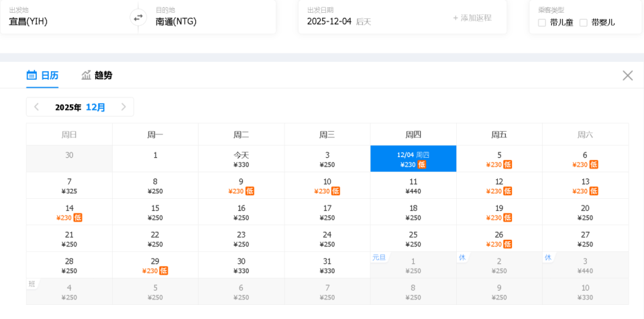Close the price calendar panel
The height and width of the screenshot is (319, 644).
[627, 75]
